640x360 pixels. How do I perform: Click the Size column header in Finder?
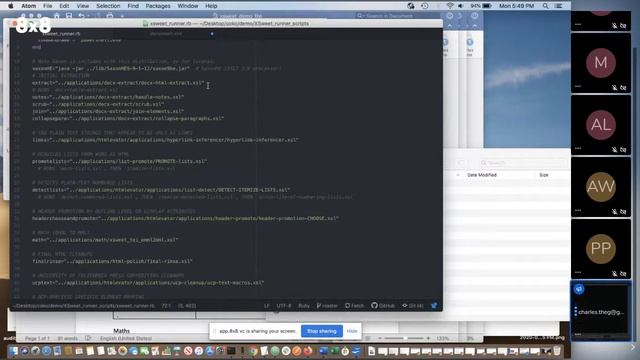(544, 175)
